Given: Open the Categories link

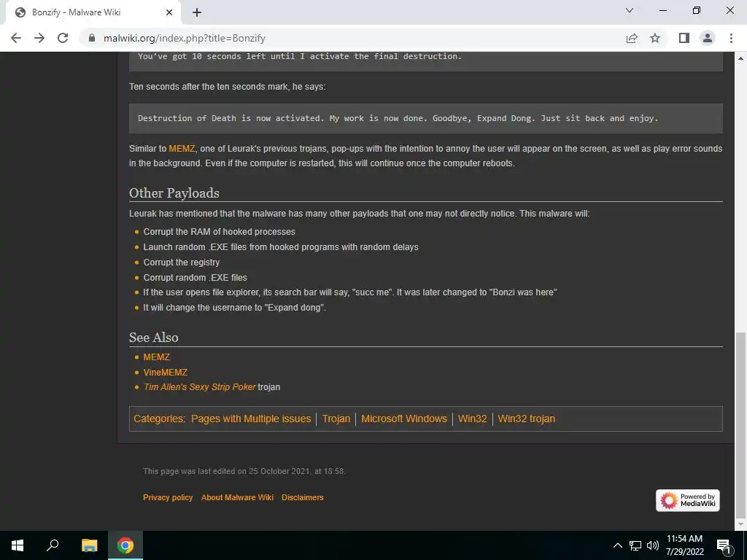Looking at the screenshot, I should (x=159, y=419).
